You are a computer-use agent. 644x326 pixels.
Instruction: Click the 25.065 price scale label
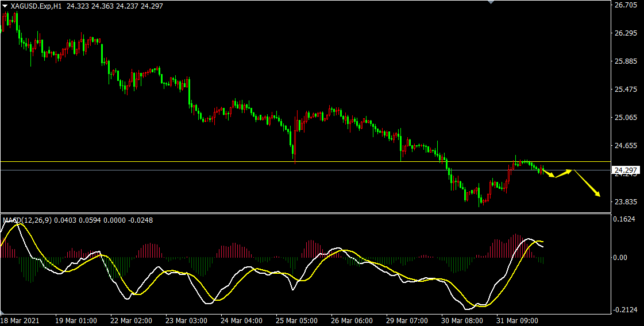(626, 118)
